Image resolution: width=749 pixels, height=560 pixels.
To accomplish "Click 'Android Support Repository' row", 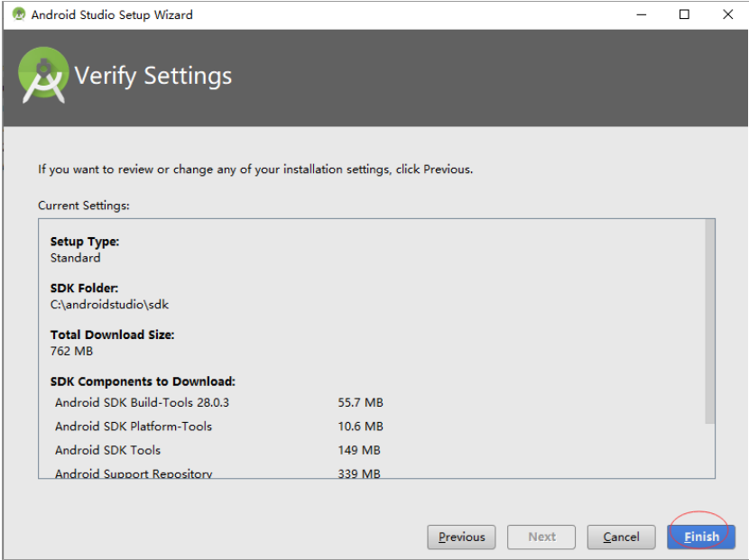I will click(134, 473).
